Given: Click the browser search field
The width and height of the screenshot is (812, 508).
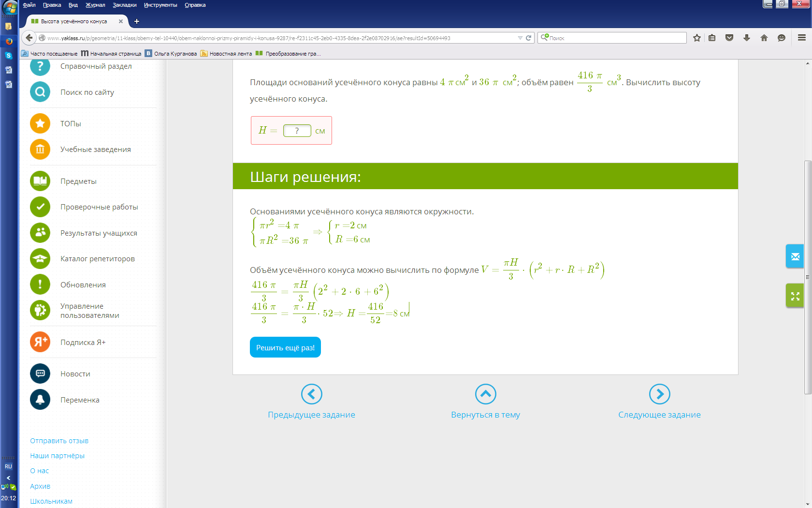Looking at the screenshot, I should 612,38.
